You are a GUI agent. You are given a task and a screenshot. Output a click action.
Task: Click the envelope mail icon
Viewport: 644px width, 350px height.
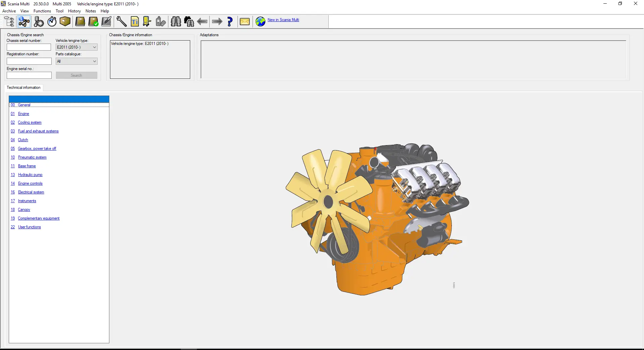click(245, 22)
